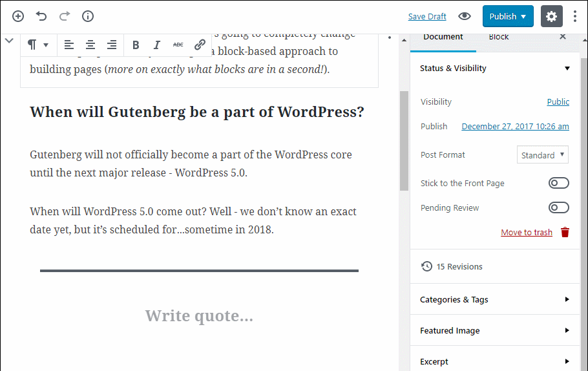The image size is (588, 371).
Task: Align text right
Action: click(x=112, y=45)
